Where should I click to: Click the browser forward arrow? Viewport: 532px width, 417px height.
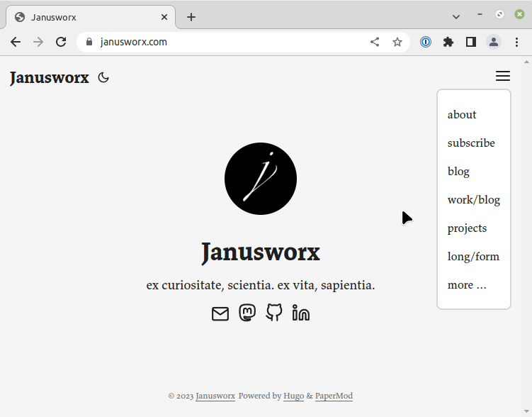[38, 42]
